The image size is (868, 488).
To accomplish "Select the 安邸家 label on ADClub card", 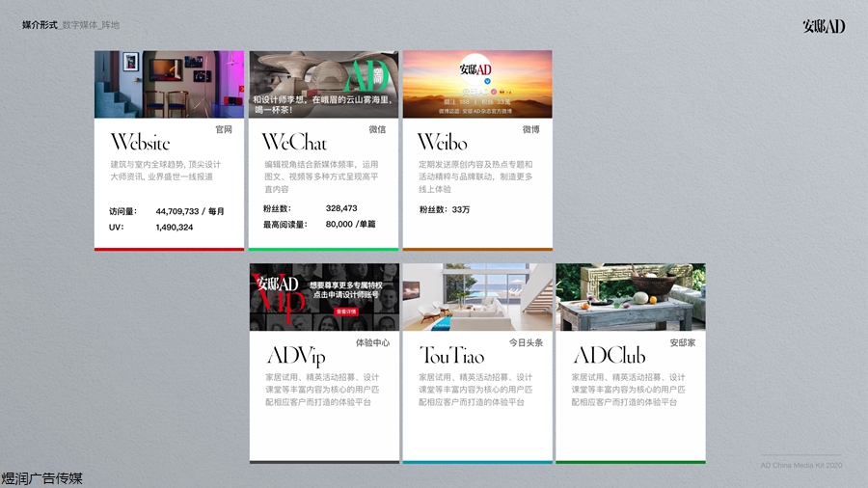I will coord(683,343).
